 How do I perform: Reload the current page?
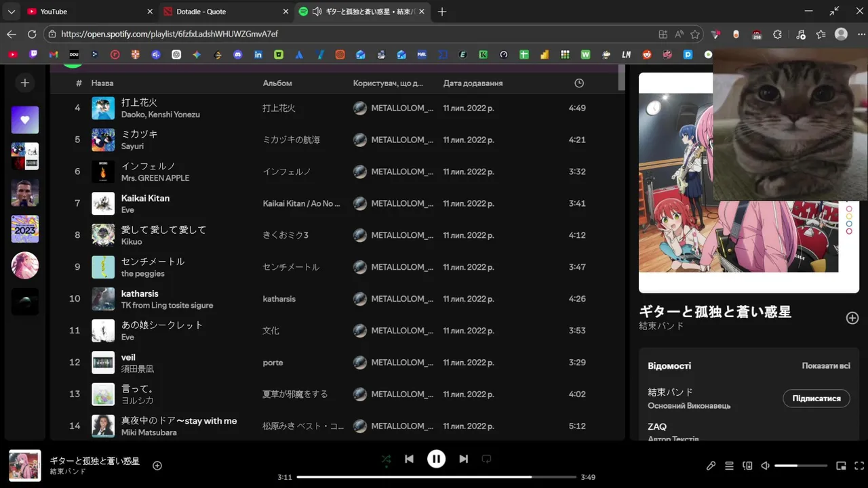[x=32, y=34]
